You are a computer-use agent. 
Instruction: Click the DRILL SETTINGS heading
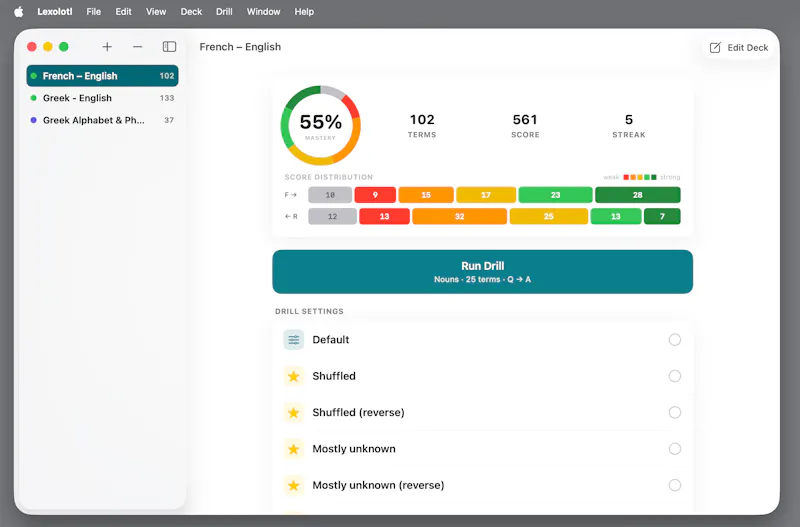click(x=309, y=311)
